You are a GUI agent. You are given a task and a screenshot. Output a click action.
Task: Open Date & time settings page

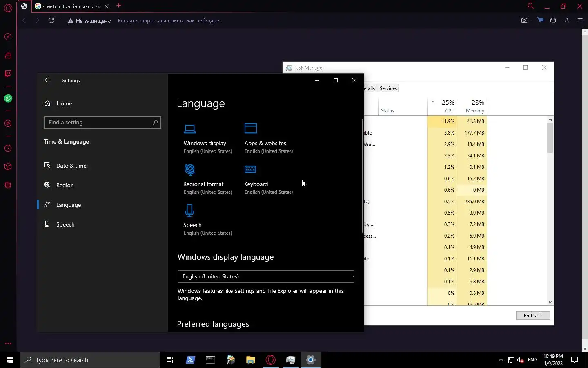(x=71, y=166)
